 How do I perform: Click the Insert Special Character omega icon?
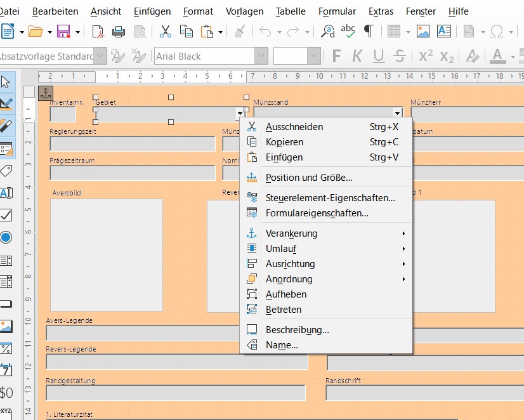(x=497, y=32)
